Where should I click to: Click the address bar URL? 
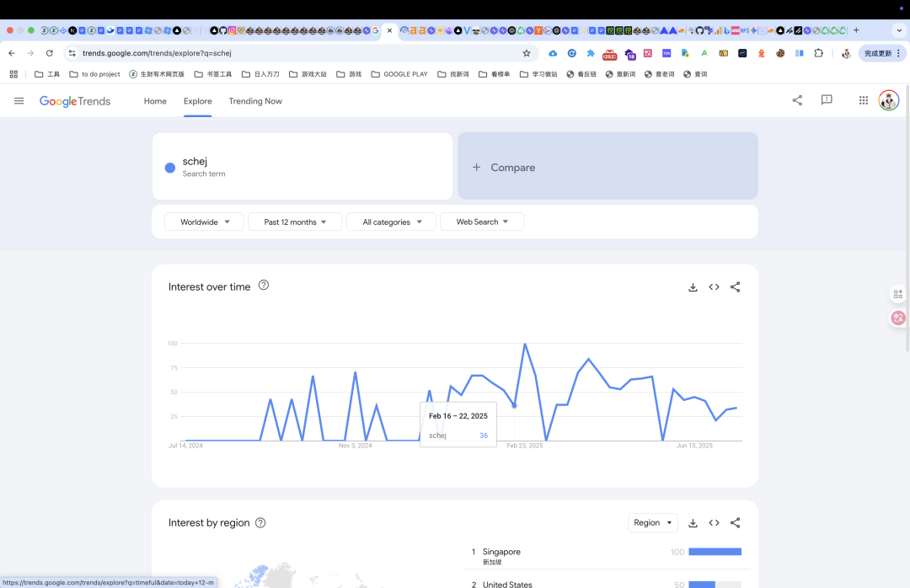[157, 53]
